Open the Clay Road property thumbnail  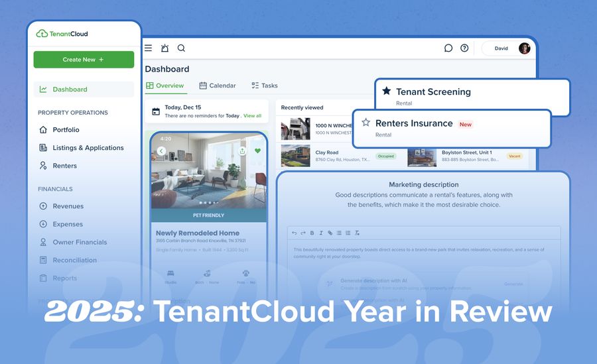click(295, 155)
